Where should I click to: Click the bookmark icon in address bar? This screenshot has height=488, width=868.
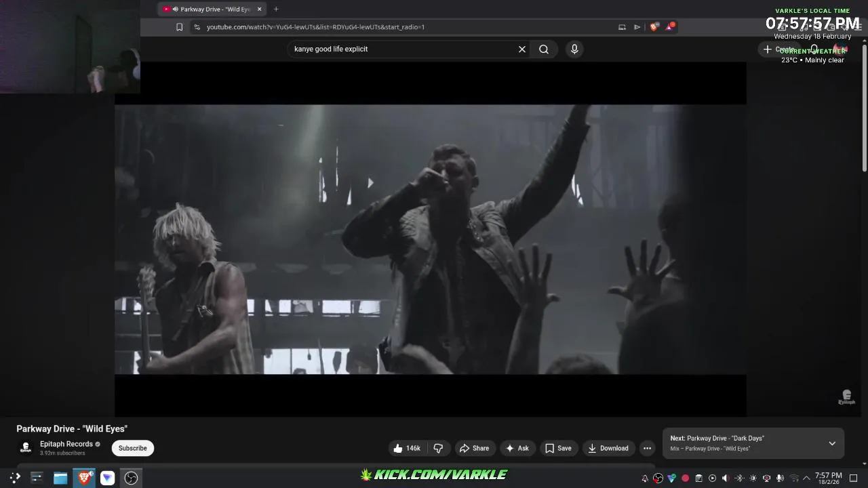179,27
